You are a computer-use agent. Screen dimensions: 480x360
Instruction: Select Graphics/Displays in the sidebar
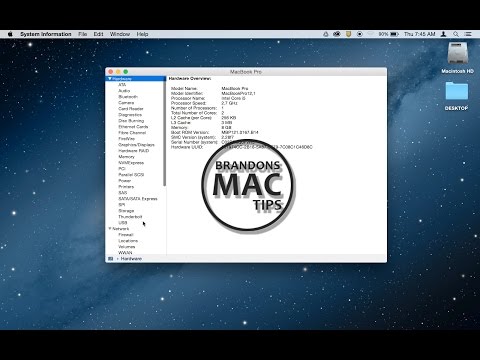point(136,145)
